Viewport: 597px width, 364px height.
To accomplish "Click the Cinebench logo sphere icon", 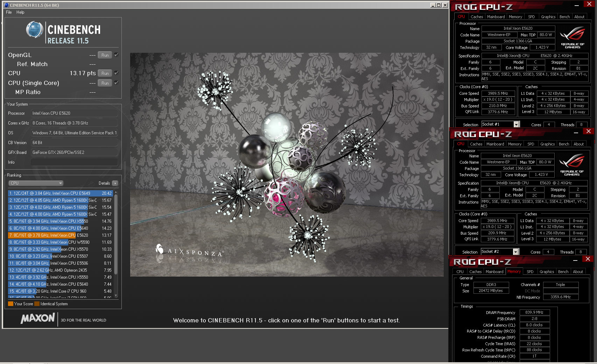I will (x=35, y=30).
